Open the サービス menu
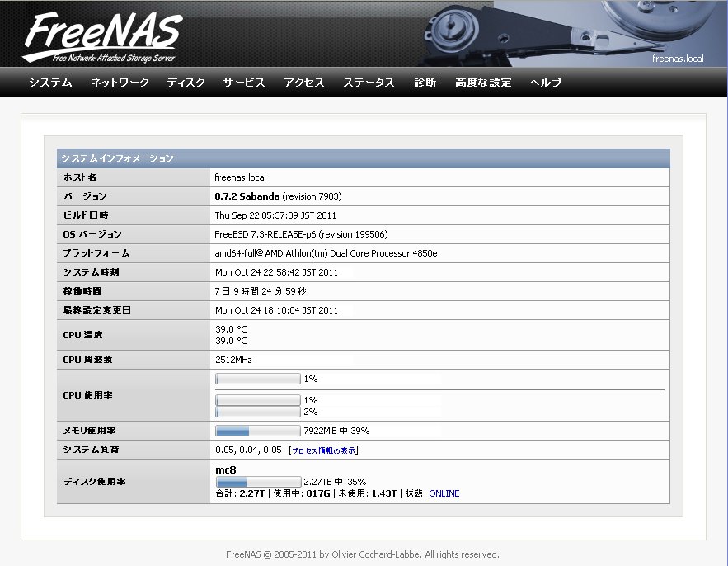This screenshot has width=728, height=566. click(x=244, y=83)
